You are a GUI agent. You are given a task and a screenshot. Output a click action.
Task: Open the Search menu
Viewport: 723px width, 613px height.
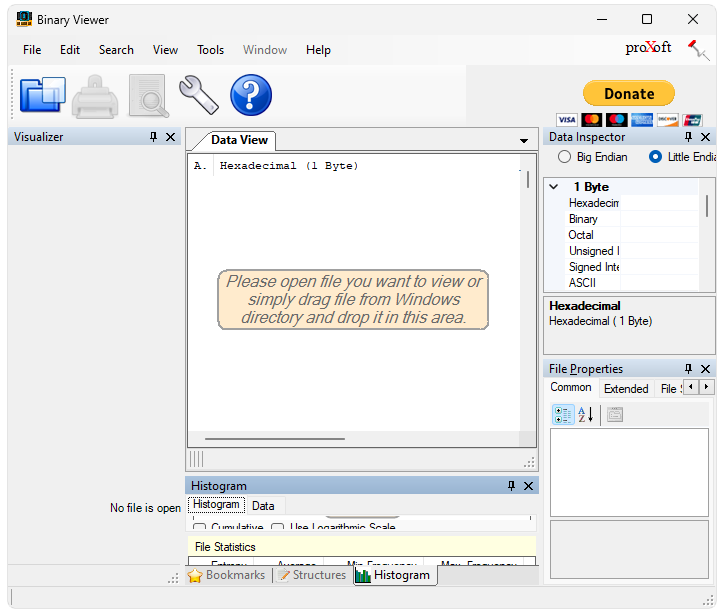tap(116, 50)
